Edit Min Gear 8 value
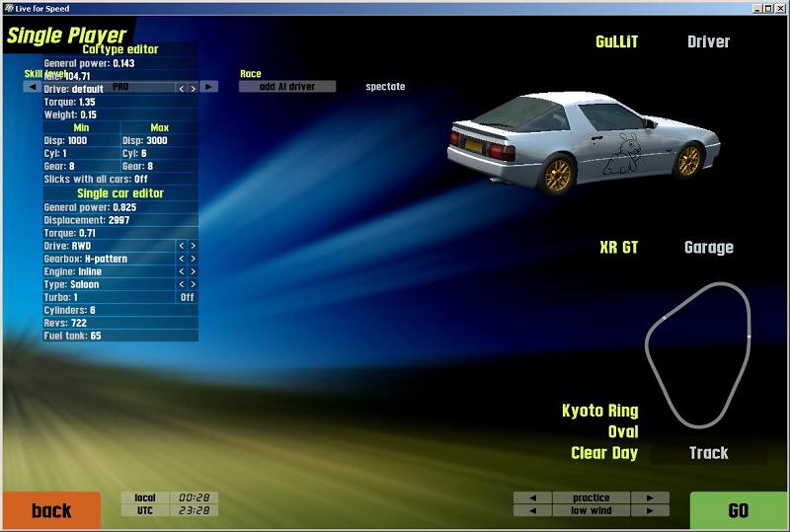This screenshot has height=532, width=790. [81, 166]
